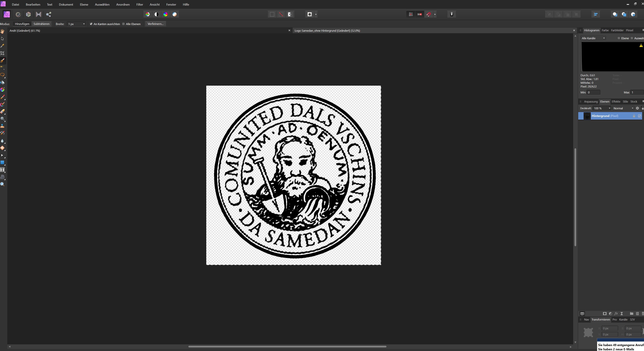The image size is (644, 351).
Task: Open the Quick Mask options dropdown arrow
Action: point(316,14)
